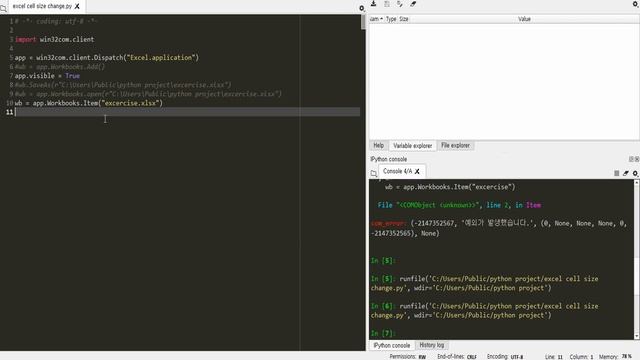Click the 'IPython console' pane title

(x=388, y=159)
